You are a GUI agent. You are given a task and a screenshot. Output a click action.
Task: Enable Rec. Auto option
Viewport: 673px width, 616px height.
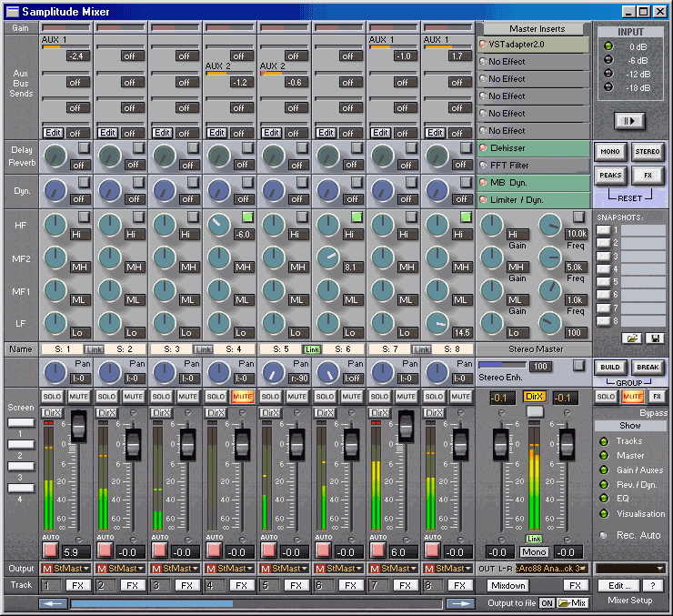click(604, 535)
